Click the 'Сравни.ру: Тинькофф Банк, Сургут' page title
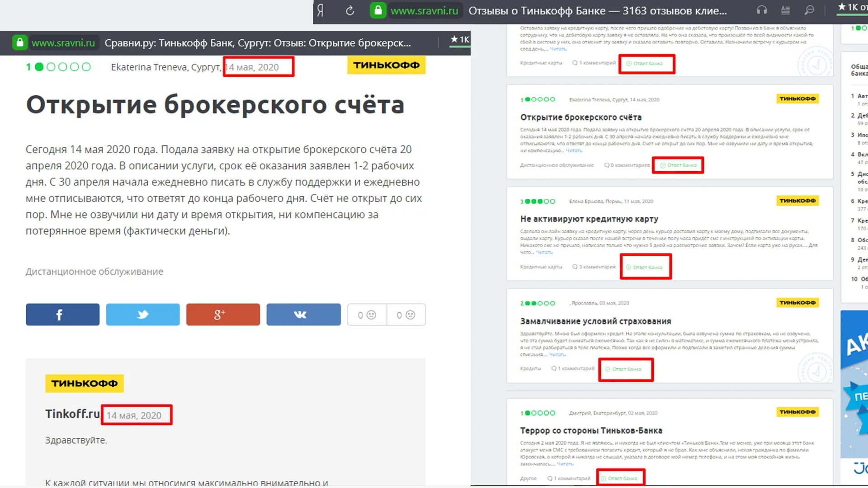868x488 pixels. pyautogui.click(x=258, y=43)
